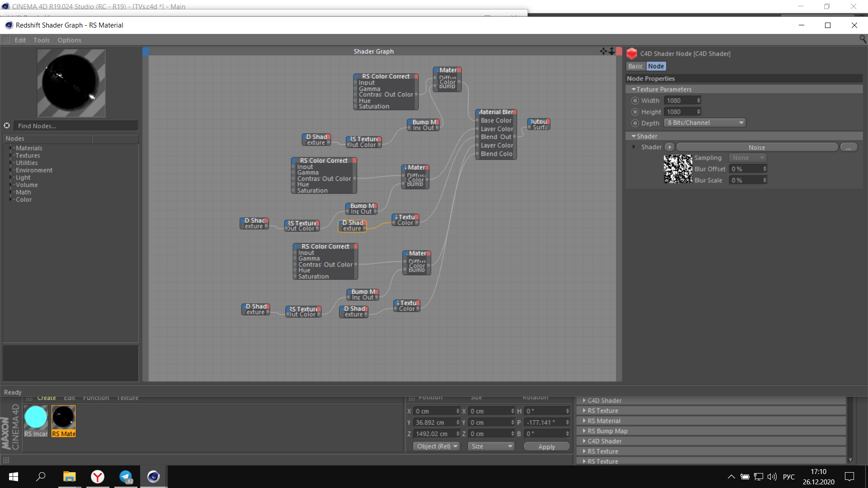Click the red C4D Shader Node icon
Image resolution: width=868 pixels, height=488 pixels.
coord(632,53)
